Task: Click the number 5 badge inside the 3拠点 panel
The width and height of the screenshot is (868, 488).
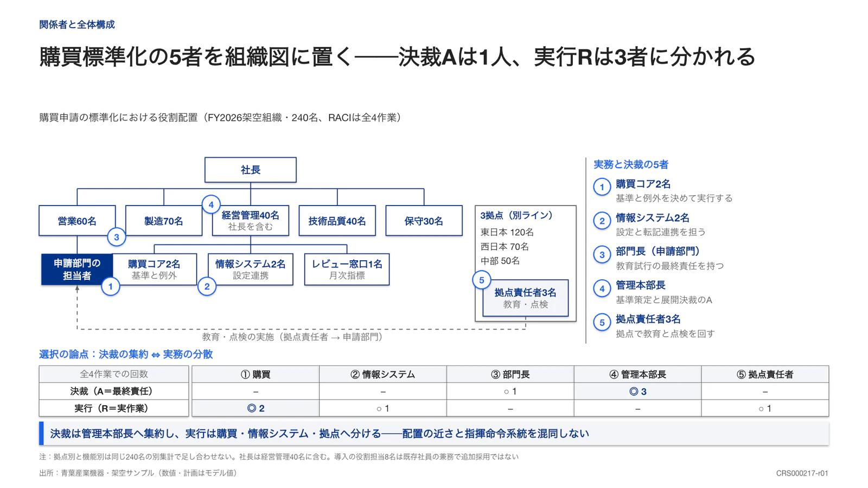Action: (x=481, y=280)
